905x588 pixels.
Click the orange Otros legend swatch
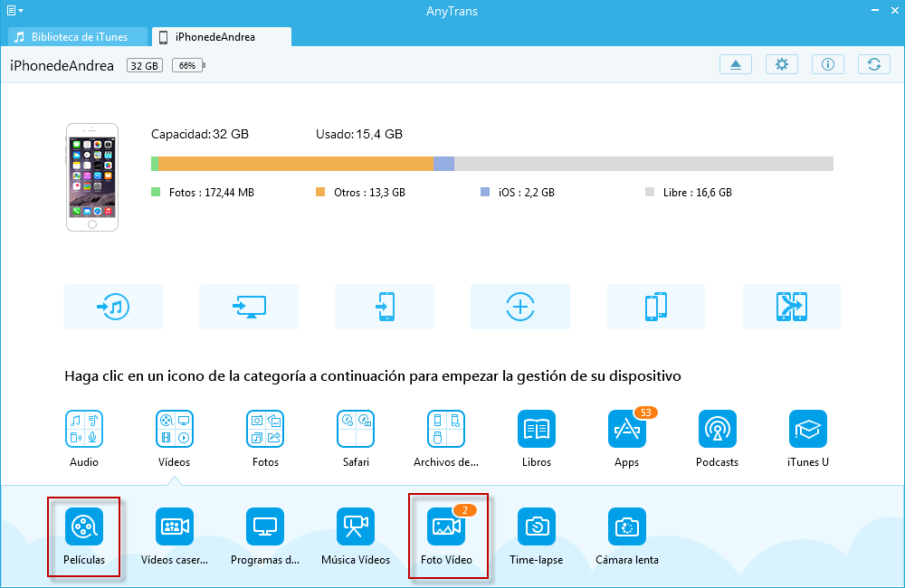tap(320, 192)
